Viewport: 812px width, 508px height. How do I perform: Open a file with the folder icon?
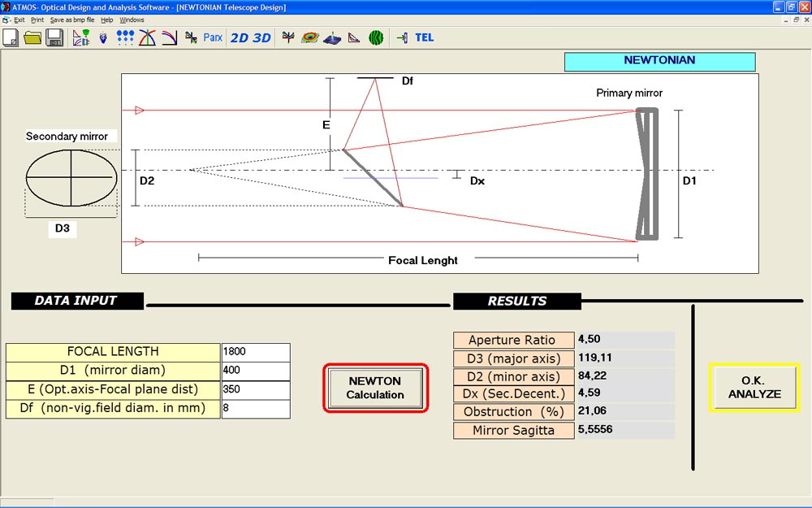click(32, 38)
